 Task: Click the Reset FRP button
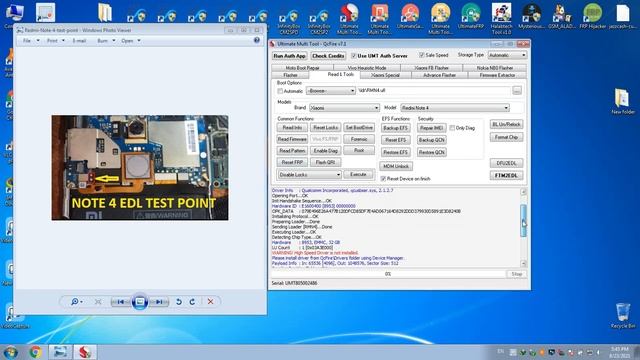(292, 162)
